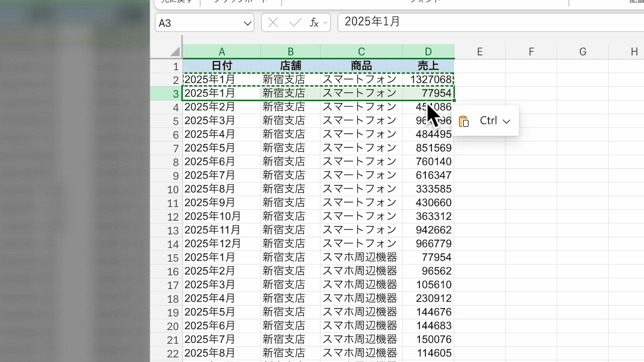Click the 日付 header cell

pos(222,66)
